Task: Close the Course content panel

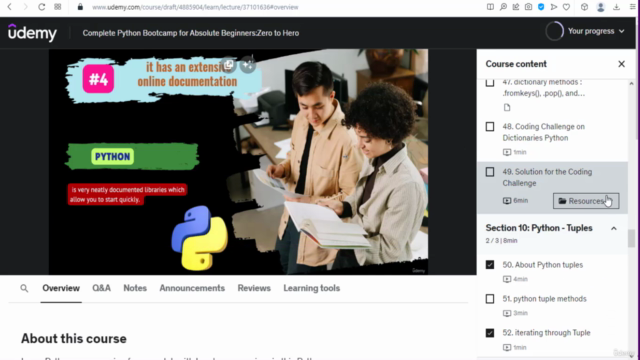Action: coord(621,64)
